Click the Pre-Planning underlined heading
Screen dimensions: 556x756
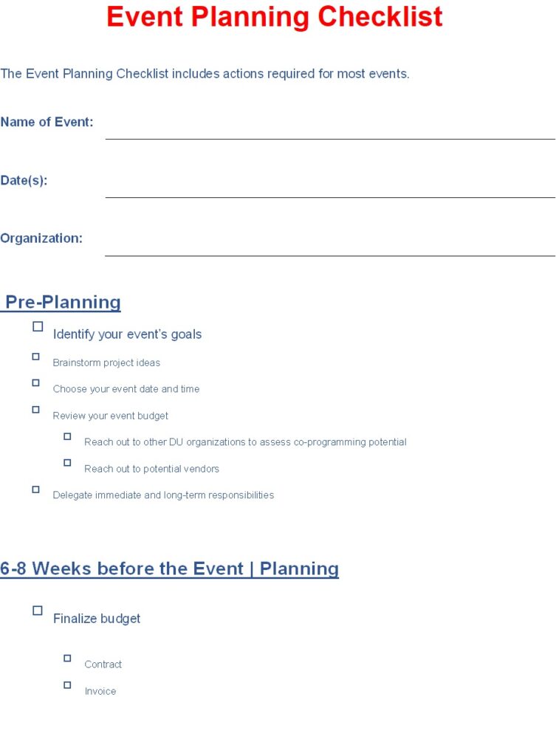click(x=61, y=303)
